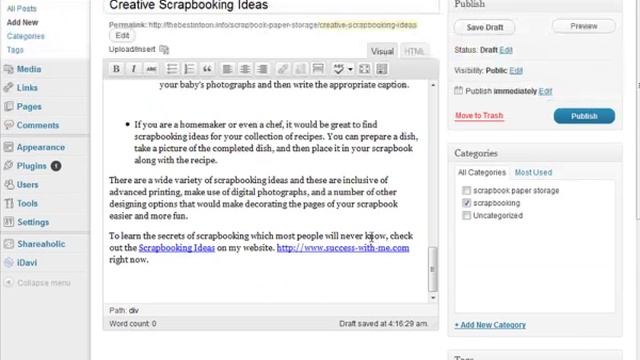The width and height of the screenshot is (640, 360).
Task: Click Move to Trash link
Action: [x=479, y=116]
